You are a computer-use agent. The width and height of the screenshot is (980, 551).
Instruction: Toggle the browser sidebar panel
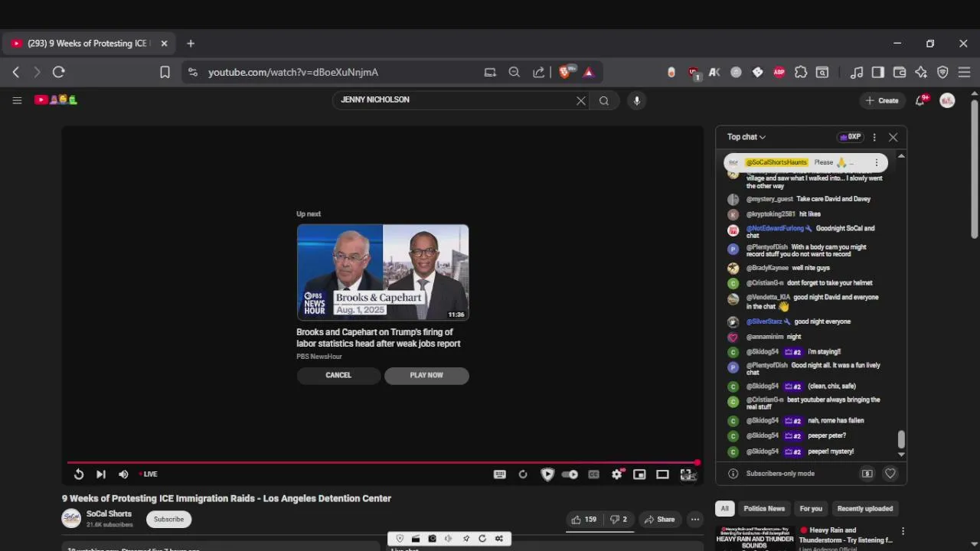(x=878, y=72)
